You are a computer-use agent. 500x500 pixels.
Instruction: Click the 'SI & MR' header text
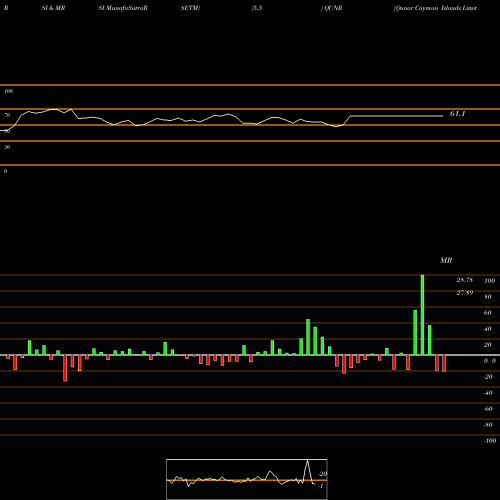pos(53,8)
